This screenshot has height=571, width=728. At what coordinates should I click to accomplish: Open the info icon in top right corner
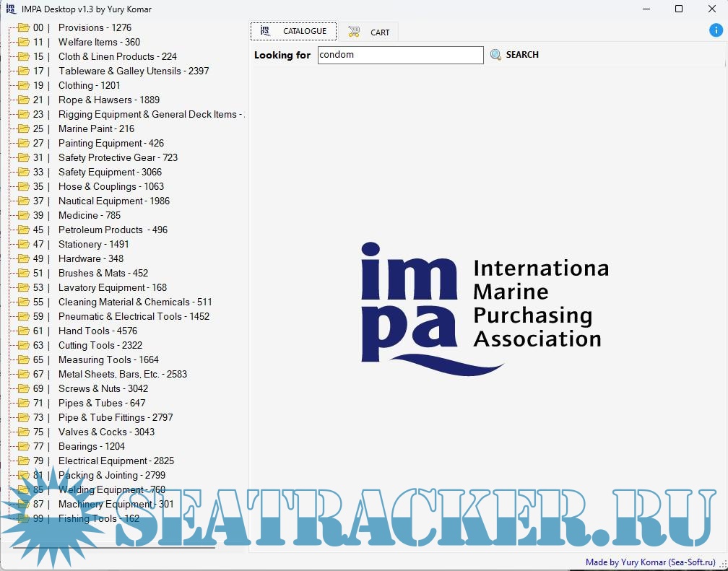[716, 30]
